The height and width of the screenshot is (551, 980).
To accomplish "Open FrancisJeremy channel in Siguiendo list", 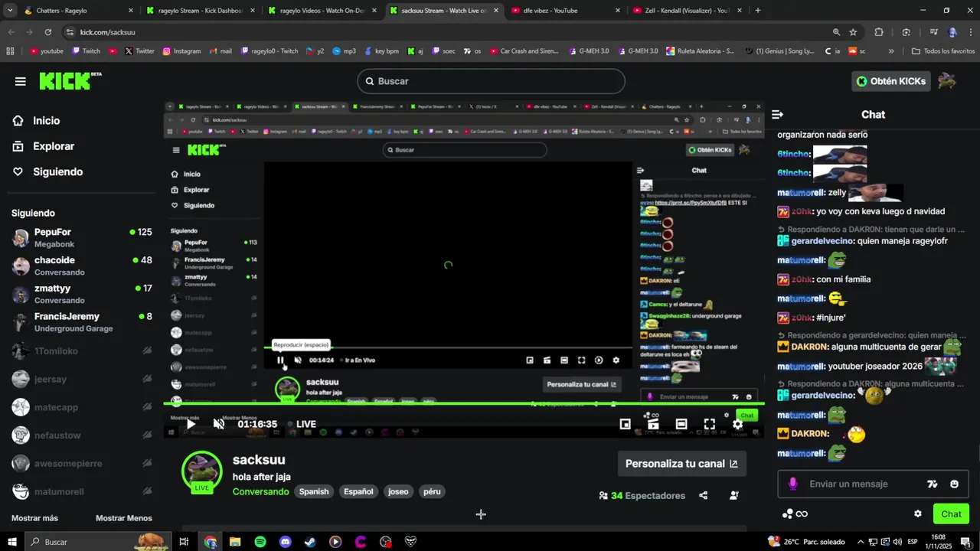I will coord(82,322).
